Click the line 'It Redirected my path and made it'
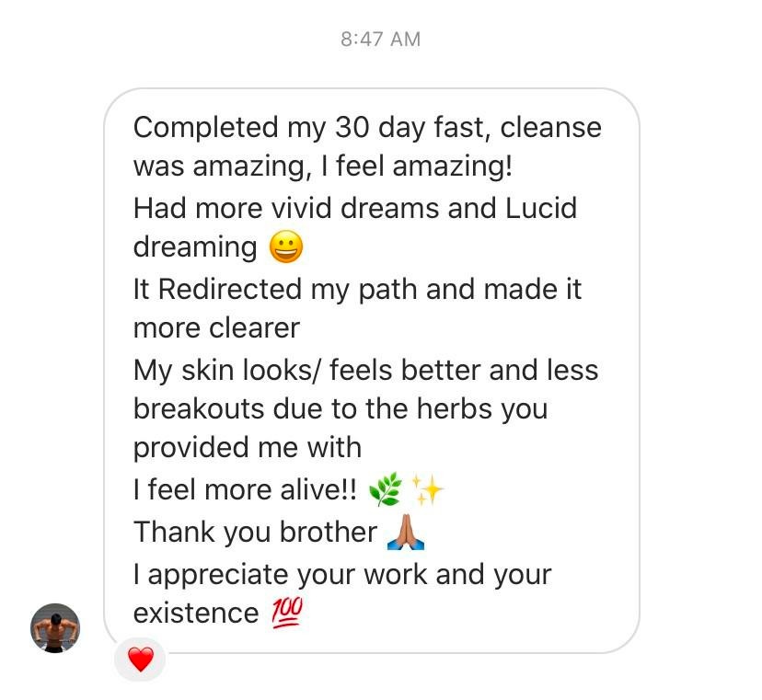762x700 pixels. [357, 289]
